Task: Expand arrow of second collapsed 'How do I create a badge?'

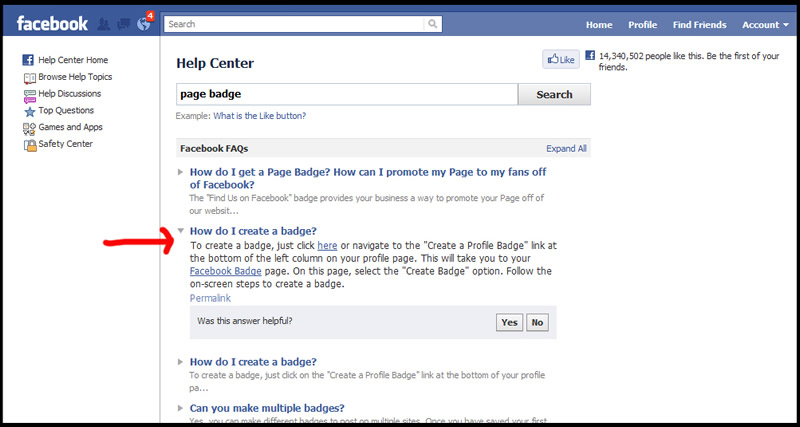Action: pos(180,362)
